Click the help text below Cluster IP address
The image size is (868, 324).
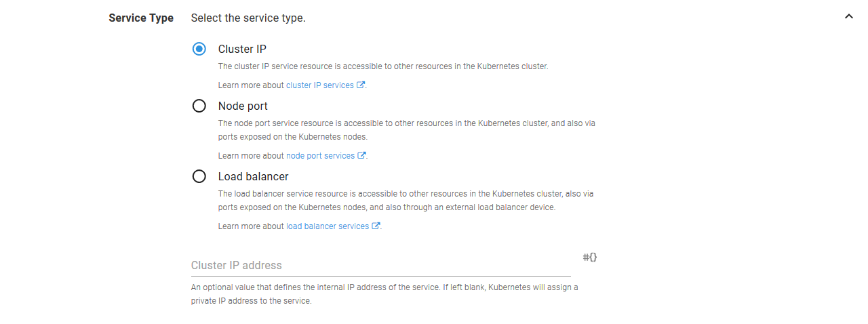[x=384, y=293]
